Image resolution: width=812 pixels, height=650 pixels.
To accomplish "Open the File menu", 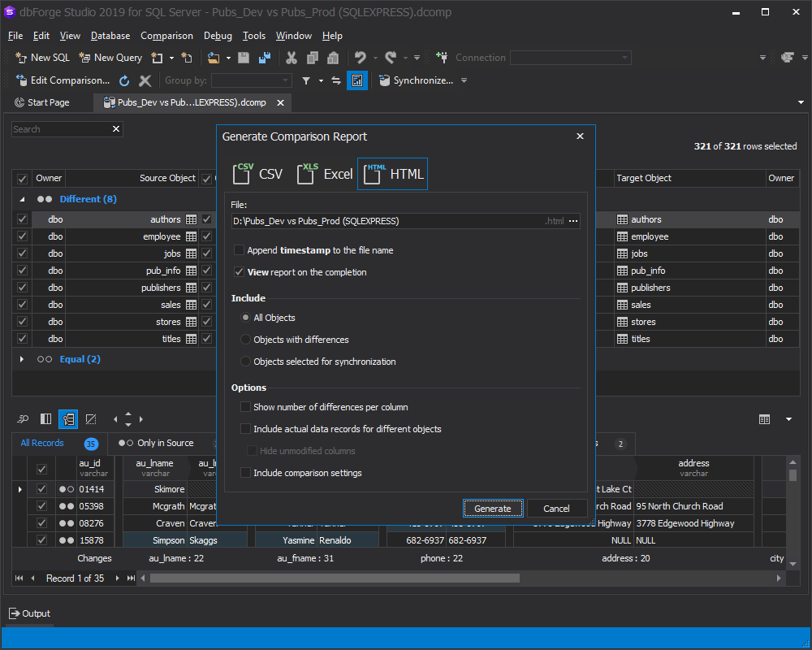I will 15,36.
